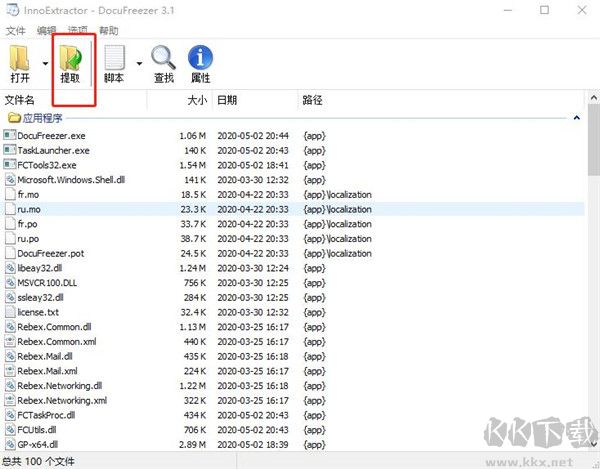
Task: Collapse the 应用程序 group chevron
Action: coord(577,118)
